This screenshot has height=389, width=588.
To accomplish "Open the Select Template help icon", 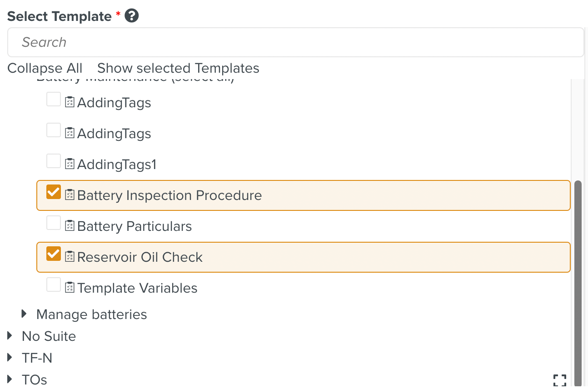I will (x=131, y=16).
